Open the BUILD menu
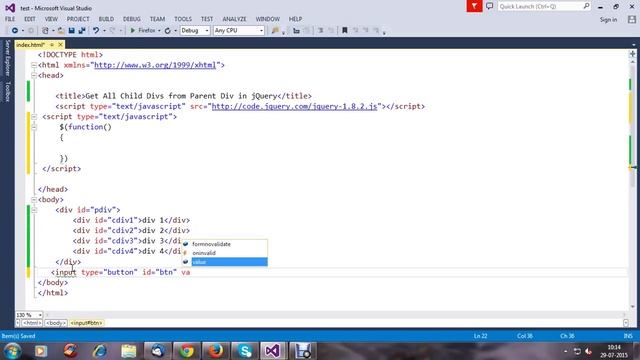640x360 pixels. (106, 19)
